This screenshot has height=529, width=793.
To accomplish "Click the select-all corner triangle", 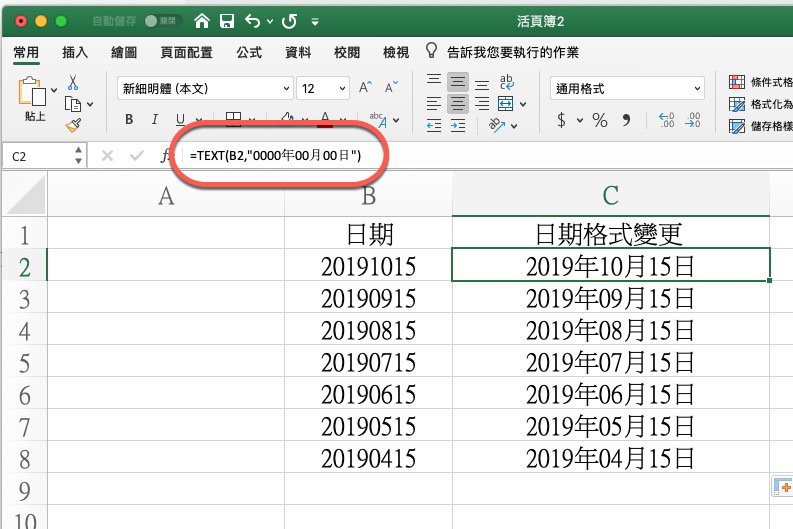I will (26, 195).
